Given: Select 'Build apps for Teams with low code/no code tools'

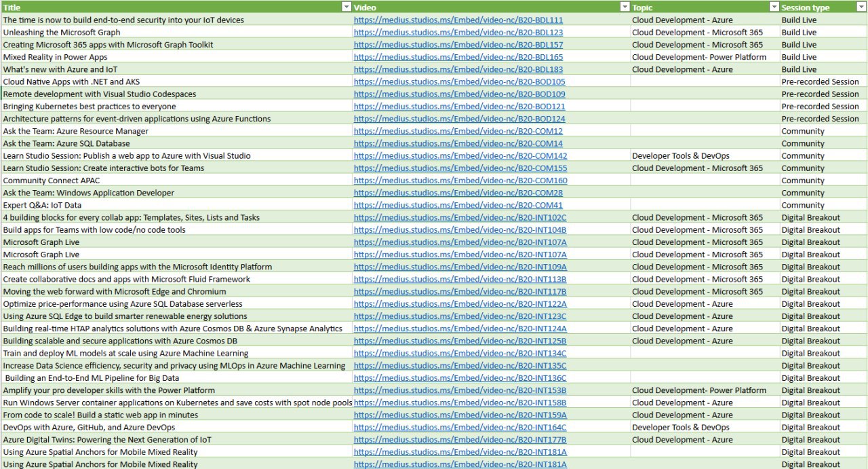Looking at the screenshot, I should point(176,230).
